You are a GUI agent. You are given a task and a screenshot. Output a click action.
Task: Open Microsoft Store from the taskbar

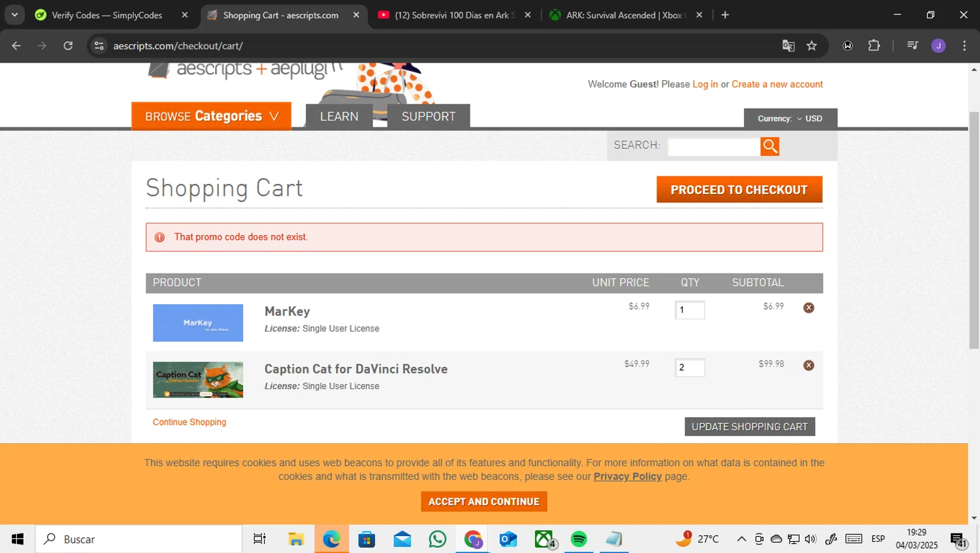tap(367, 539)
